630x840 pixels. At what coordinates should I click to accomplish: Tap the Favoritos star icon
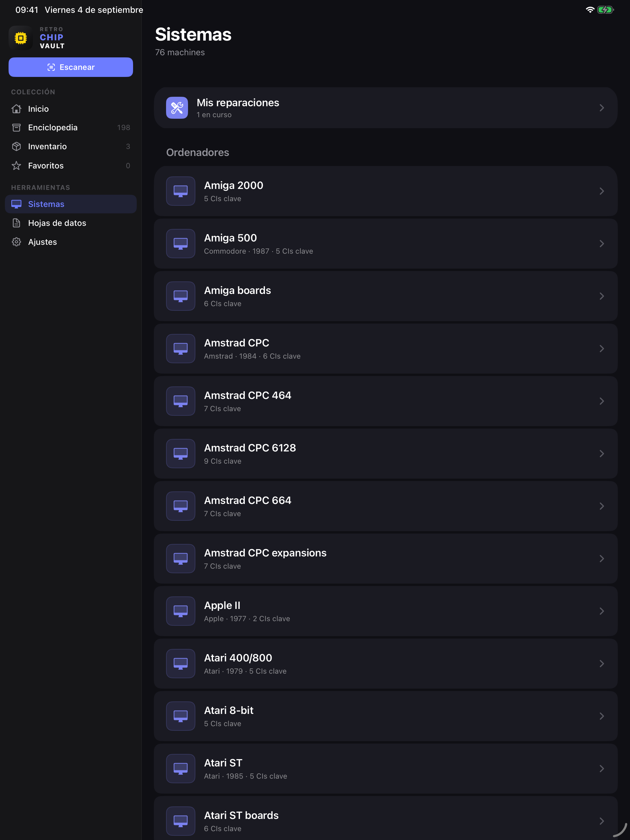16,165
